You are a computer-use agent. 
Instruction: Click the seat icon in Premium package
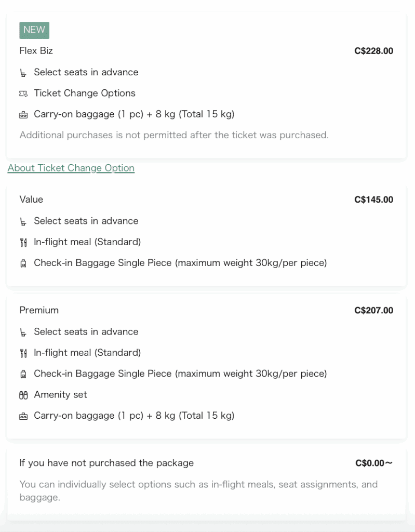tap(23, 332)
